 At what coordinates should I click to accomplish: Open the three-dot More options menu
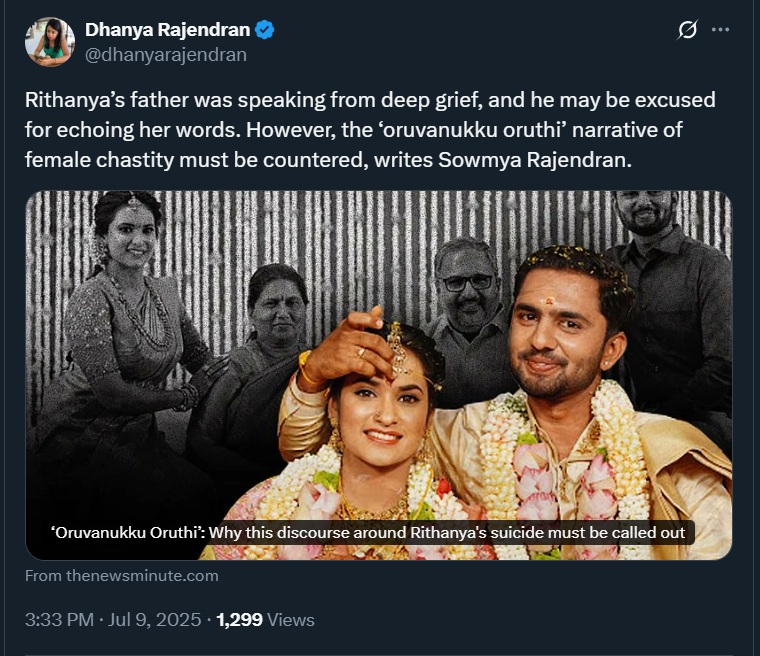pos(720,30)
